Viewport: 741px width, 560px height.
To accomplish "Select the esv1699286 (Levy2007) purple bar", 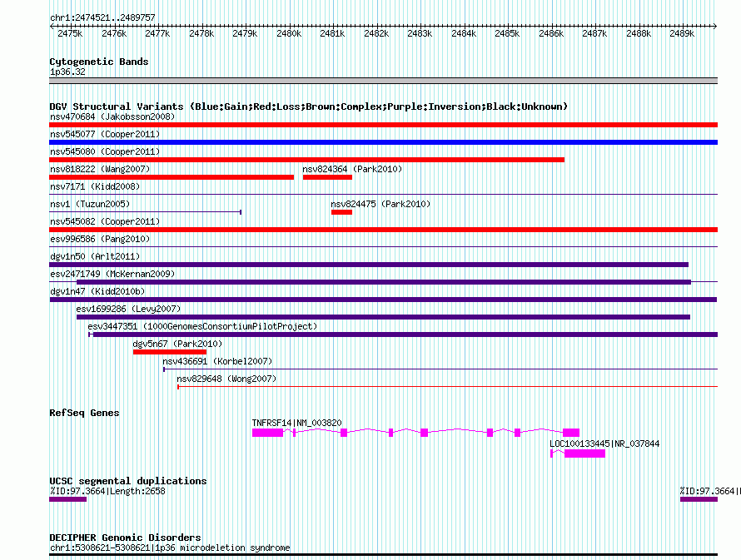I will [383, 317].
